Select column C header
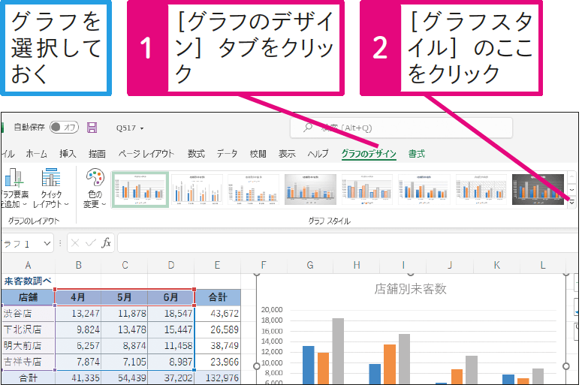 (125, 266)
